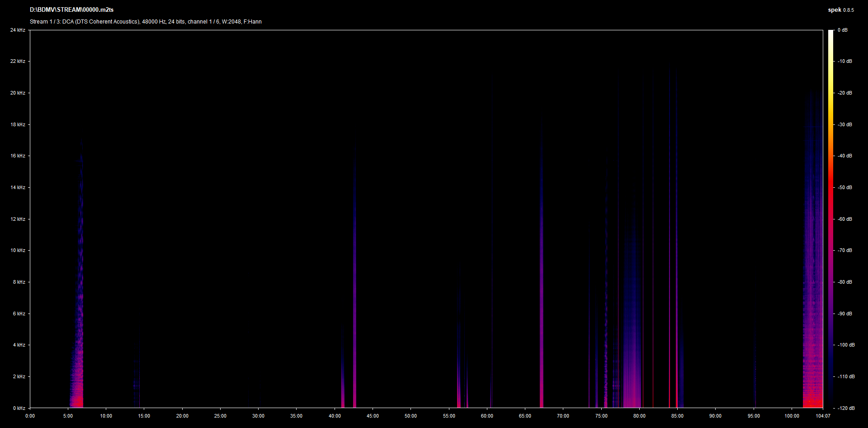Image resolution: width=868 pixels, height=428 pixels.
Task: Click the 24 kHz frequency axis label
Action: click(x=18, y=30)
